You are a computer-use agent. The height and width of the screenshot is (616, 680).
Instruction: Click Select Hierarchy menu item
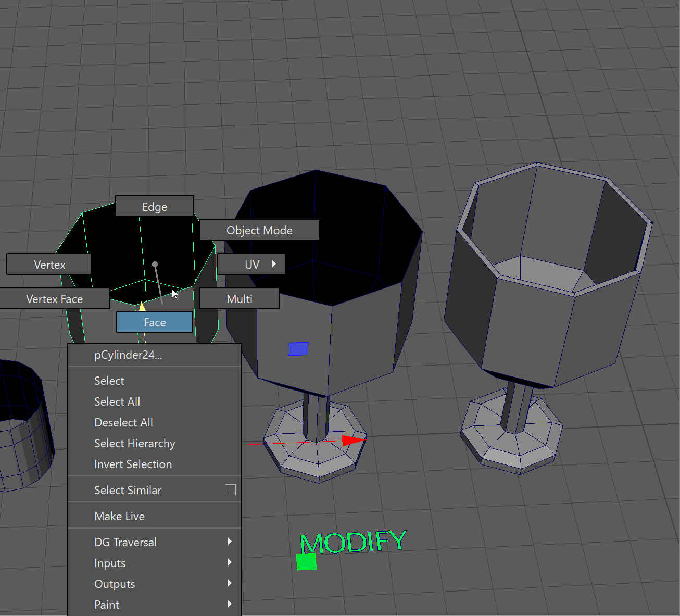pos(134,443)
